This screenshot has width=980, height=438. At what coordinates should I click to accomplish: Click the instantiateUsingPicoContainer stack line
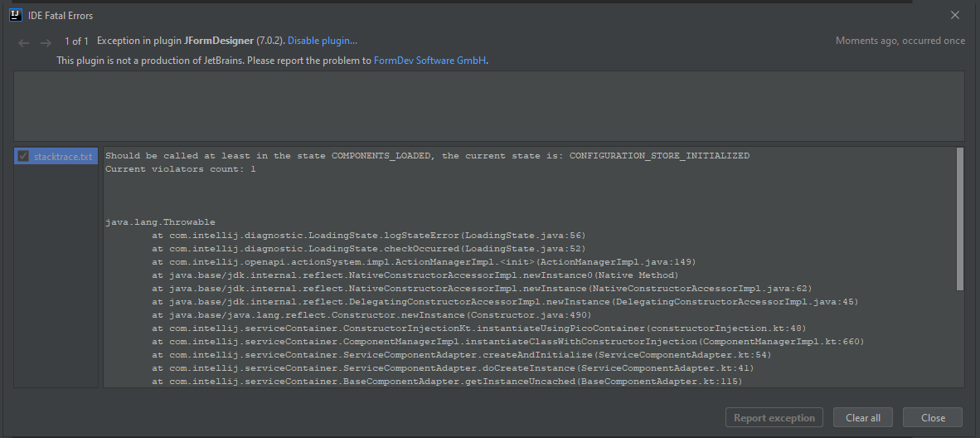478,328
